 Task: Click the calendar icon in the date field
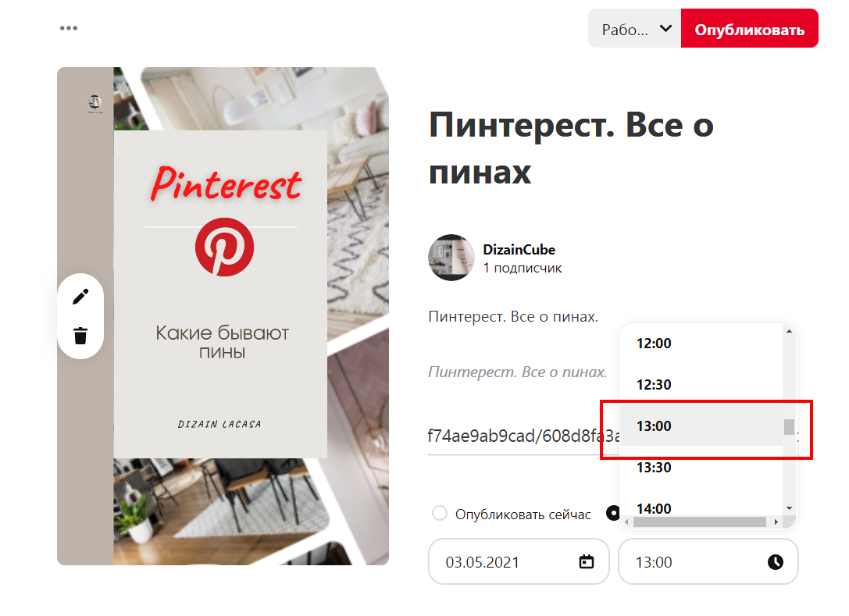coord(587,562)
